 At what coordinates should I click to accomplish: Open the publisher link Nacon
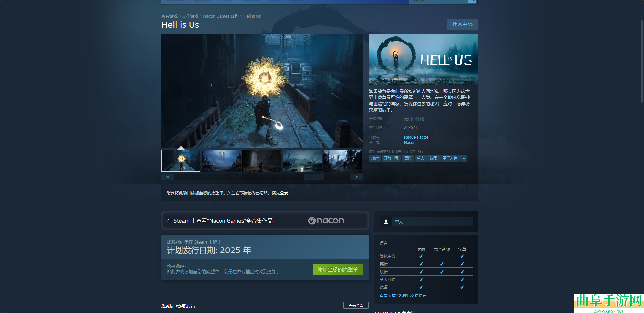[x=410, y=143]
